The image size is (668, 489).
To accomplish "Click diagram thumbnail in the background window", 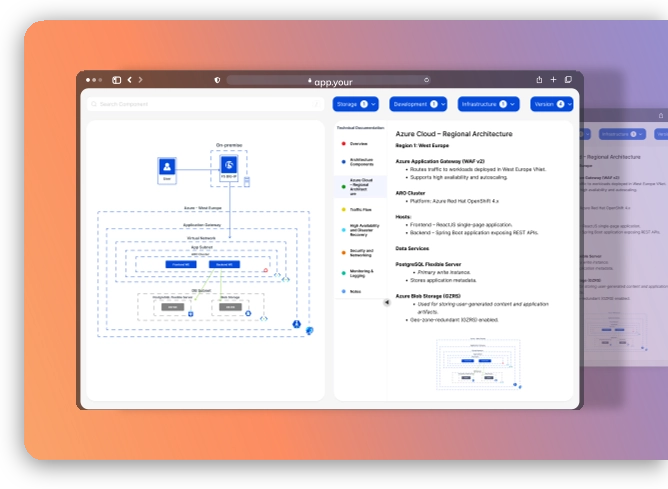I will coord(618,330).
